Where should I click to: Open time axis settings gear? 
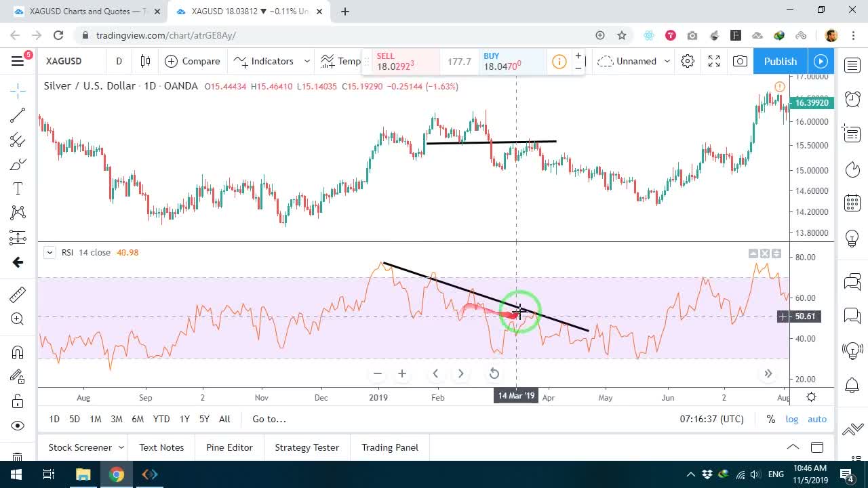click(811, 397)
